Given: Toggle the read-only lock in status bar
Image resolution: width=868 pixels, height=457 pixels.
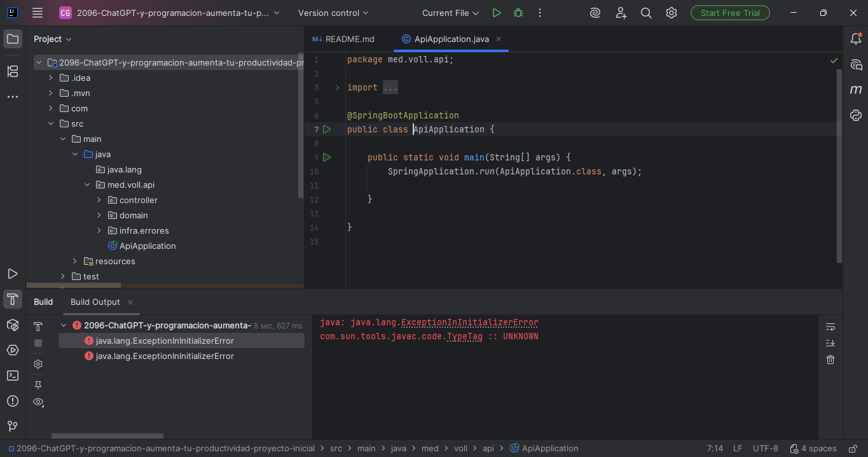Looking at the screenshot, I should [854, 448].
